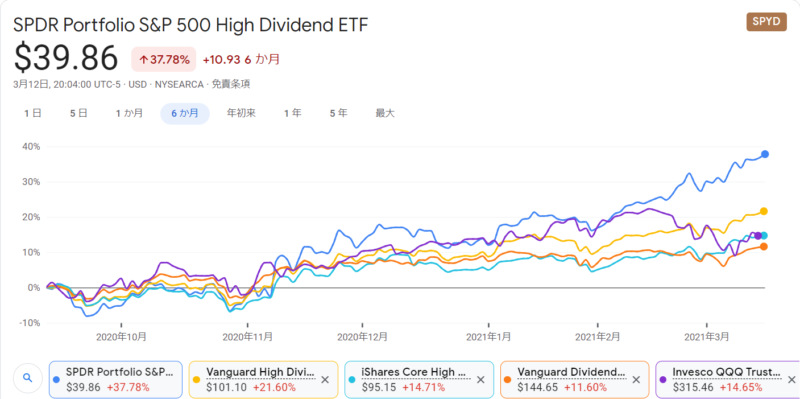The width and height of the screenshot is (800, 399).
Task: Click the yellow Vanguard High Dividend dot
Action: point(196,380)
